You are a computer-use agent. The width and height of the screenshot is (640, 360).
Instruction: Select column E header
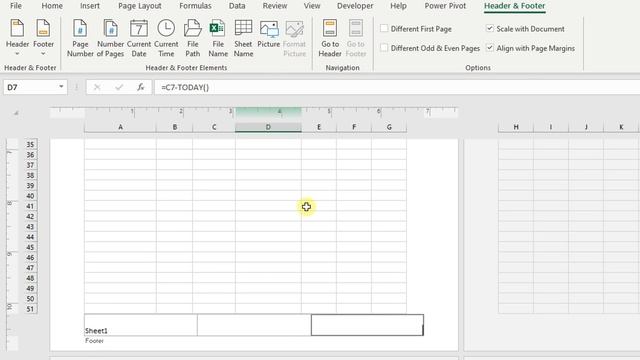point(319,127)
